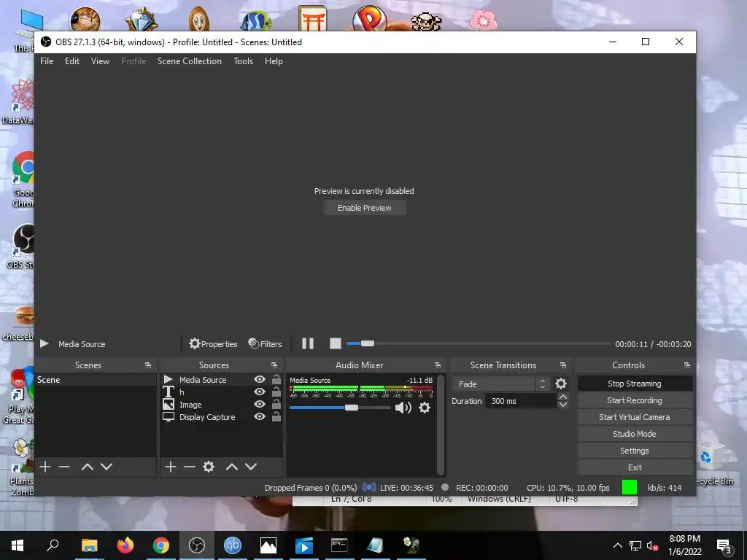Move source up arrow in Sources panel

pyautogui.click(x=231, y=467)
